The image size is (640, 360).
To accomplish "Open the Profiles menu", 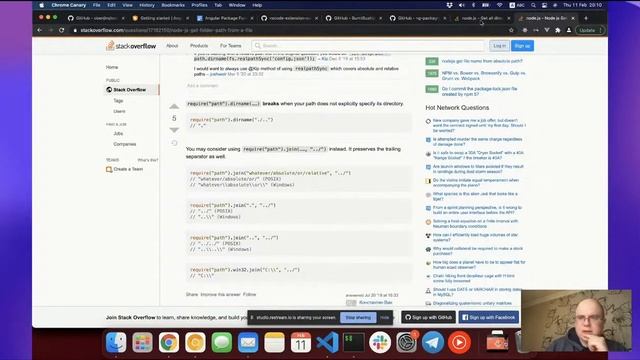I will click(200, 5).
